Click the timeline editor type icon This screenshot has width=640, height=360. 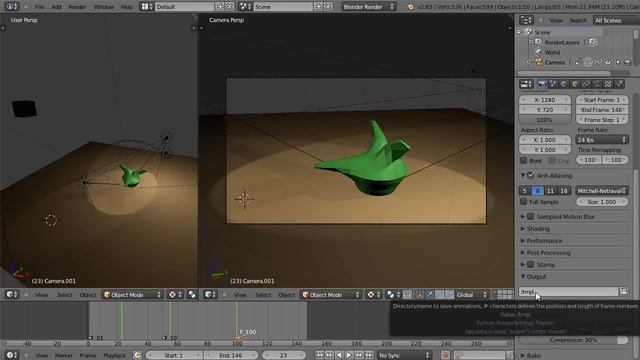[11, 355]
